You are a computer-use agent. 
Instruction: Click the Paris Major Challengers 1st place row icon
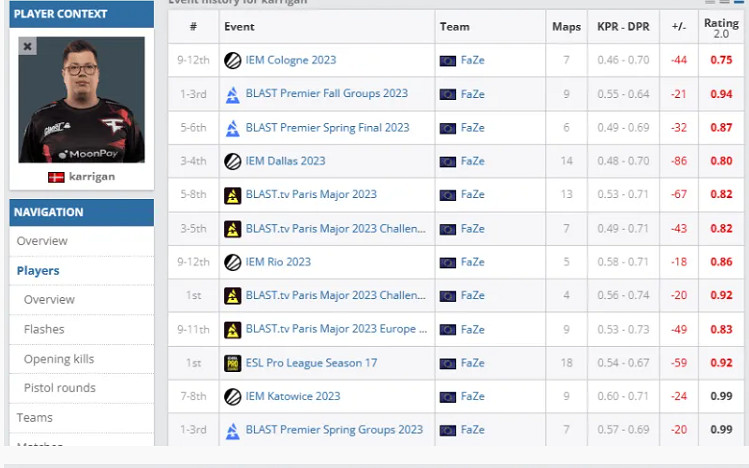click(x=233, y=296)
